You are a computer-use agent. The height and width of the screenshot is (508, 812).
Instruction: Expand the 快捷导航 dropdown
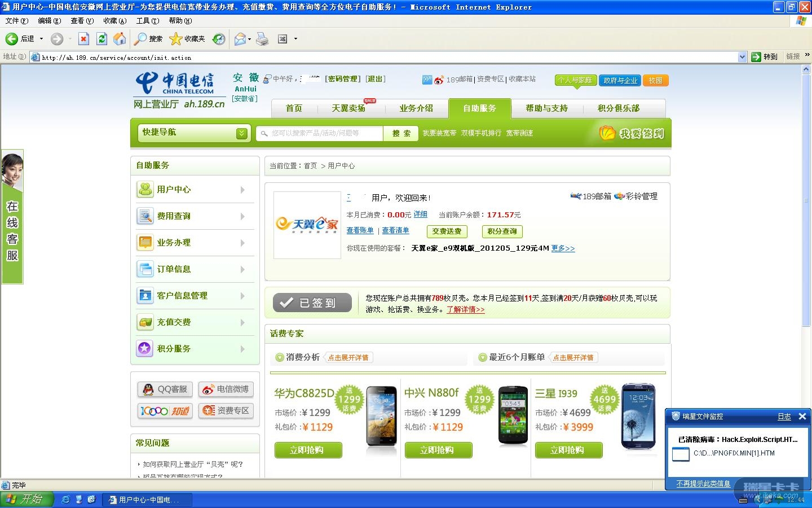coord(242,133)
